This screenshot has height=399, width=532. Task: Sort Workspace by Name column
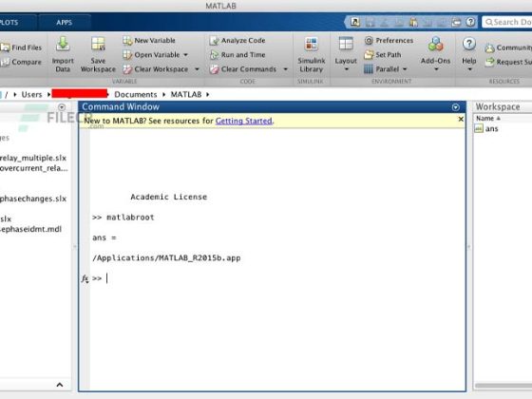tap(488, 119)
